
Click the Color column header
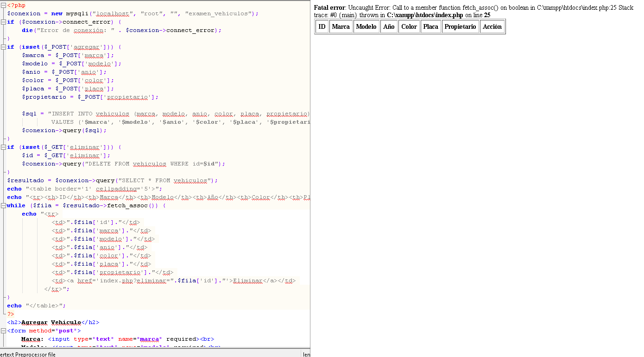click(409, 27)
